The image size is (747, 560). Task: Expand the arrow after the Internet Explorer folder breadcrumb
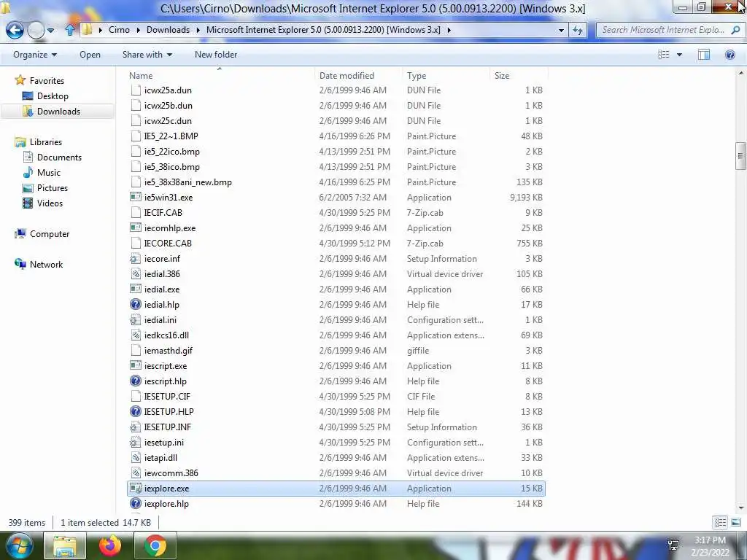[x=449, y=30]
